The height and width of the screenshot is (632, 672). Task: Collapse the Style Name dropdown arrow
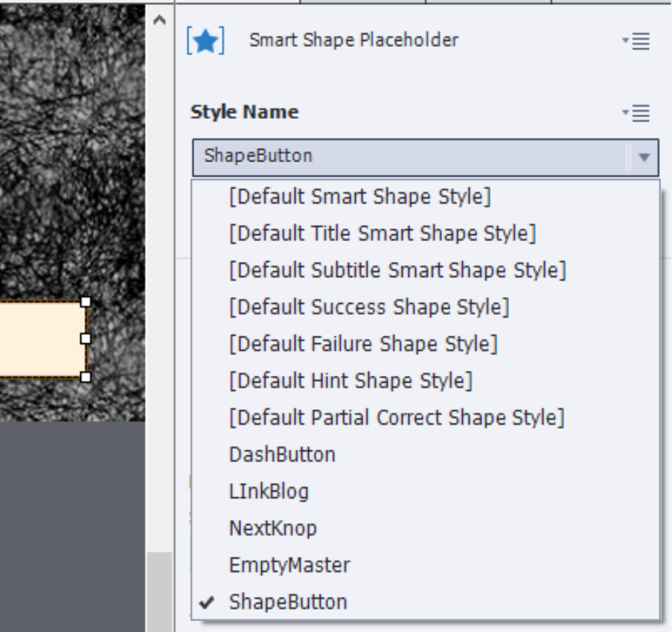click(x=644, y=157)
